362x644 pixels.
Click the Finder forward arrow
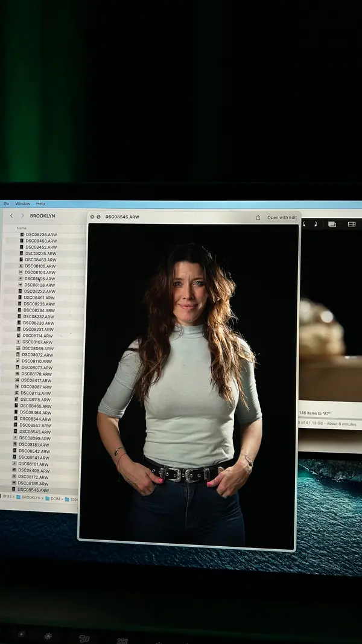tap(23, 215)
